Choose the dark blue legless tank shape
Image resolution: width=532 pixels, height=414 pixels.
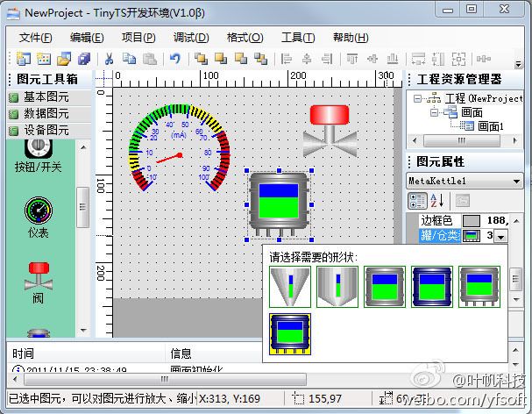432,287
